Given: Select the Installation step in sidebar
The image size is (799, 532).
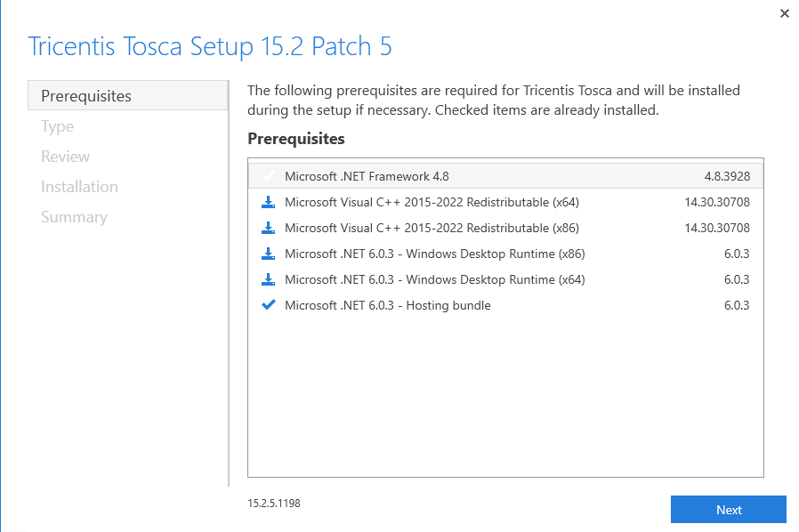Looking at the screenshot, I should pos(79,187).
